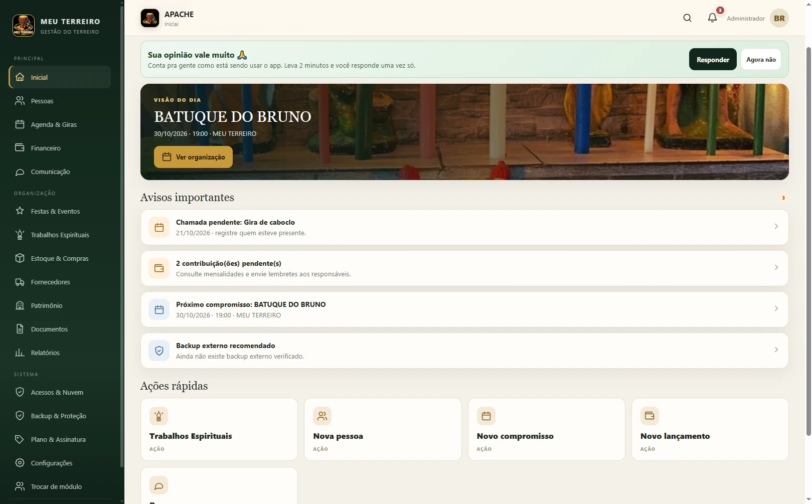Open the Trabalhos Espirituais quick action card
The width and height of the screenshot is (812, 504).
pos(219,429)
